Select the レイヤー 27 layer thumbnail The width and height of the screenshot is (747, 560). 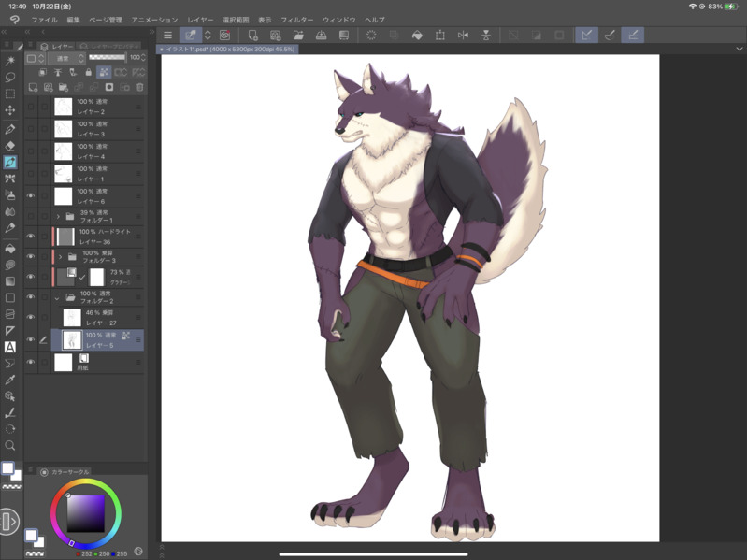point(72,319)
